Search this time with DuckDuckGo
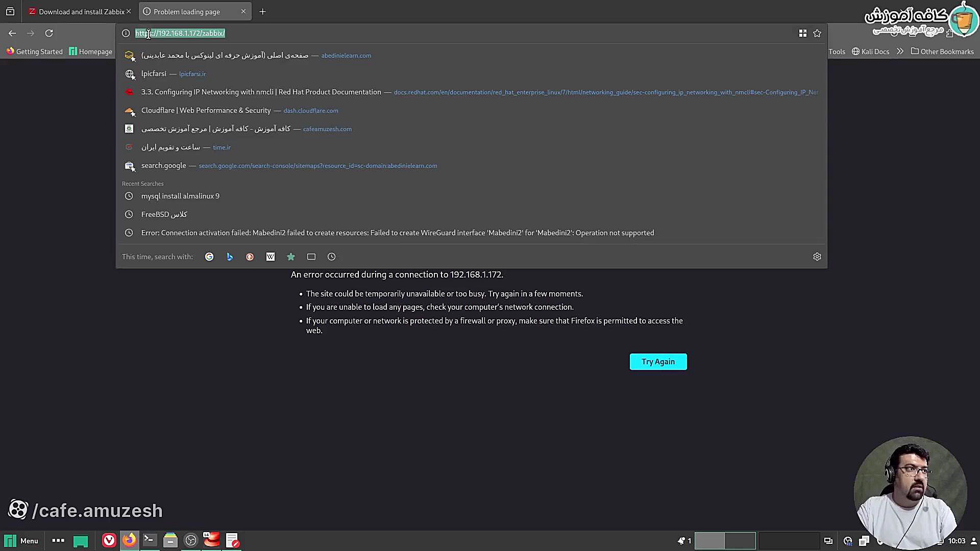Image resolution: width=980 pixels, height=551 pixels. (250, 257)
